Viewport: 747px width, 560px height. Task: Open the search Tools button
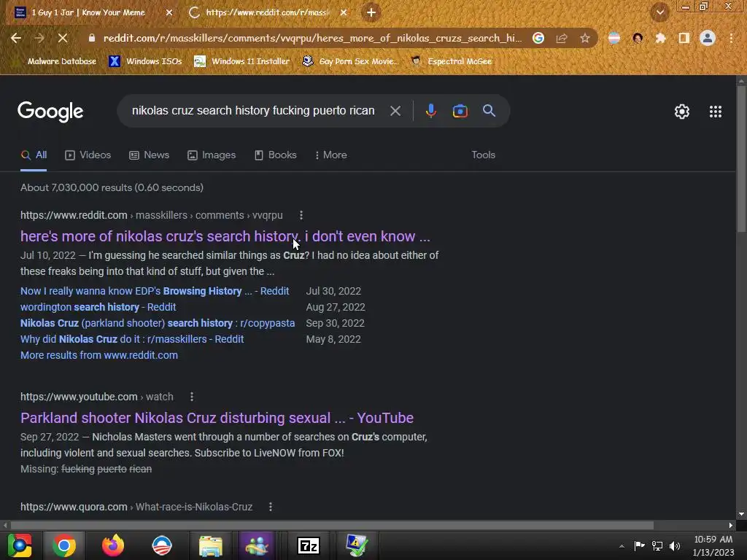pos(483,155)
